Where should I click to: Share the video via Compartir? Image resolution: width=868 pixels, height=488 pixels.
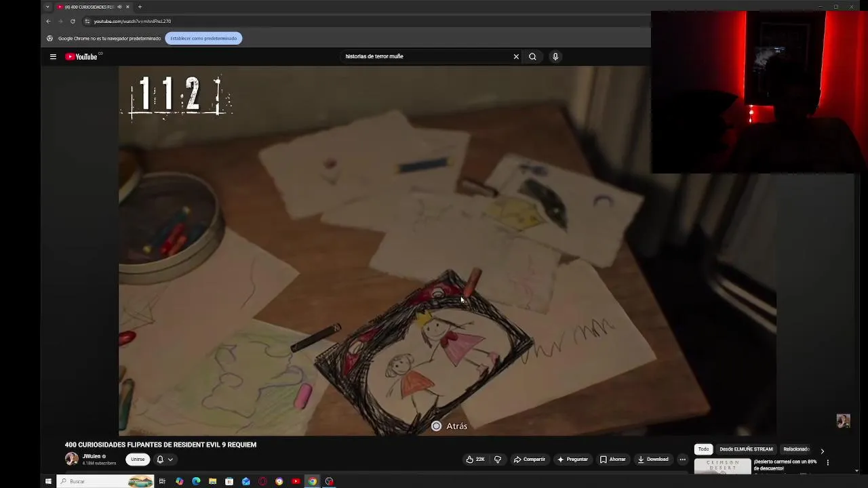click(x=529, y=460)
